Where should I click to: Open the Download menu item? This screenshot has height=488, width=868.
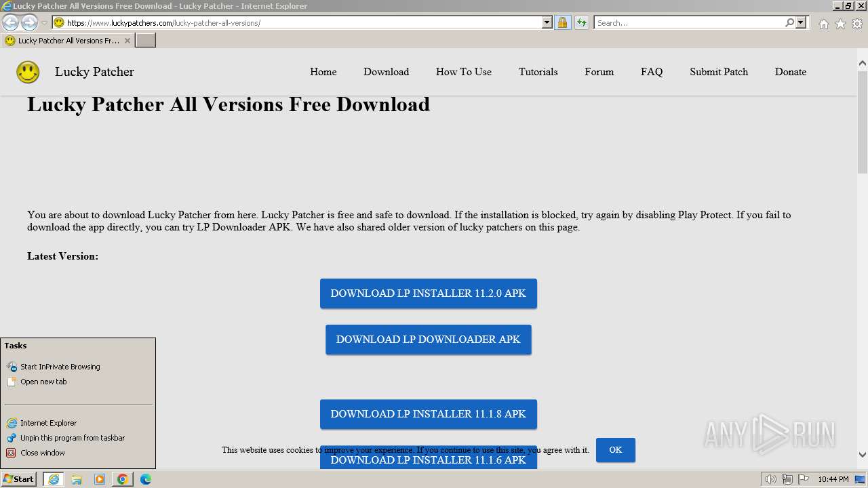click(x=386, y=72)
